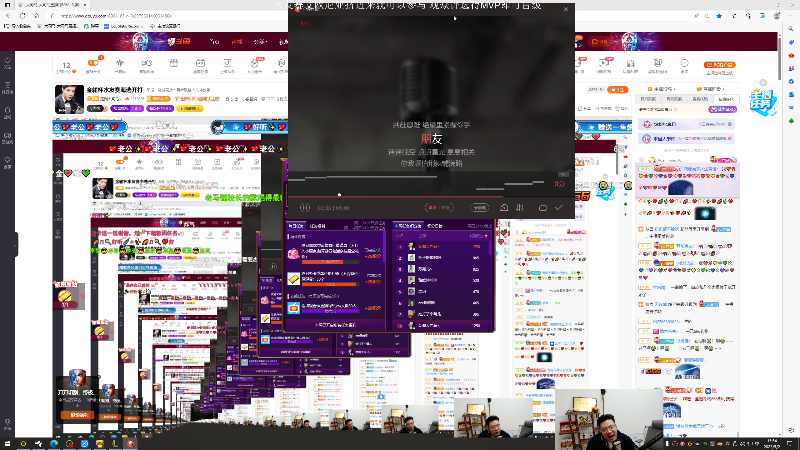Click the blue TV task item icon
Image resolution: width=800 pixels, height=450 pixels.
coord(293,308)
